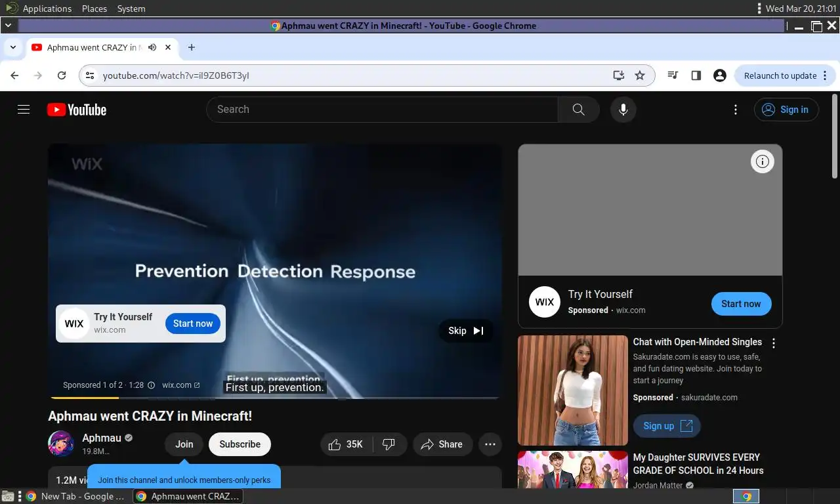Click the show desktop taskbar icon

(7, 496)
